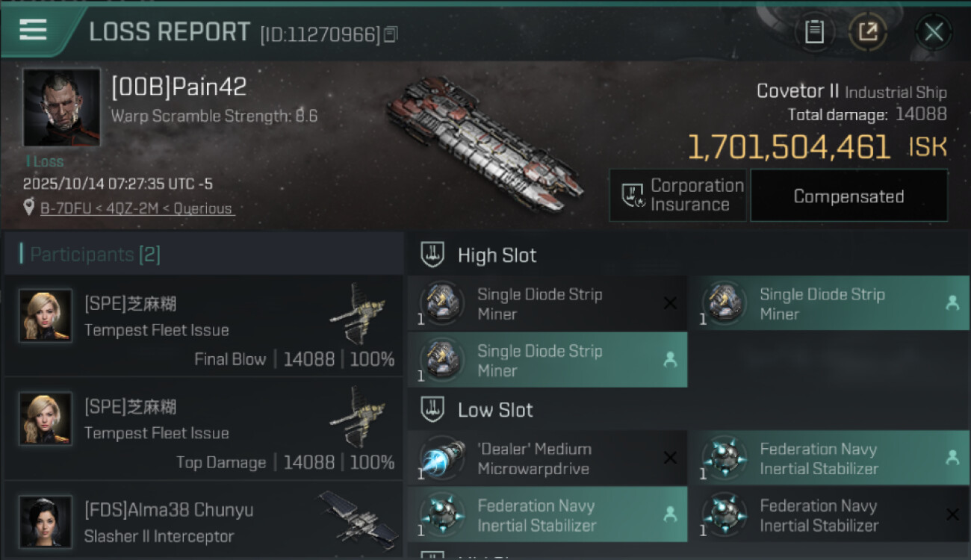Select the Tempest Fleet Issue Top Damage entry
Image resolution: width=971 pixels, height=560 pixels.
203,429
